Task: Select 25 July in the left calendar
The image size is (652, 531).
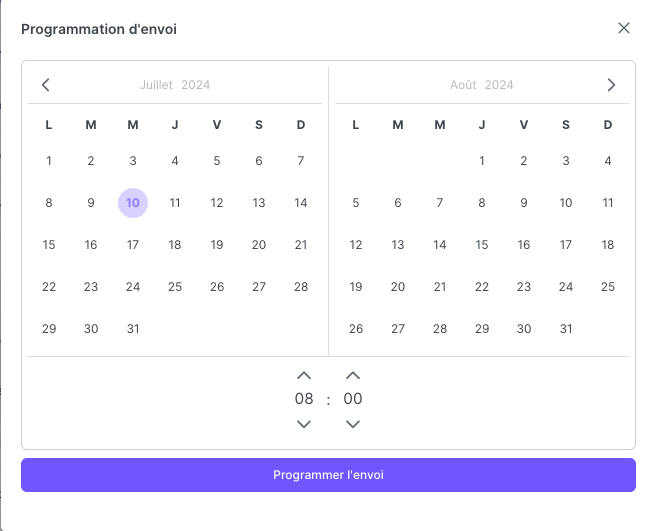Action: (x=175, y=287)
